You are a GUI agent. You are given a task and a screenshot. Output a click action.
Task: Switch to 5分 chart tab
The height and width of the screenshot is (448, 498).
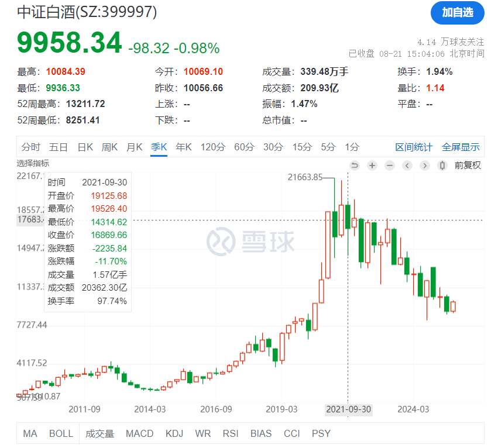328,147
